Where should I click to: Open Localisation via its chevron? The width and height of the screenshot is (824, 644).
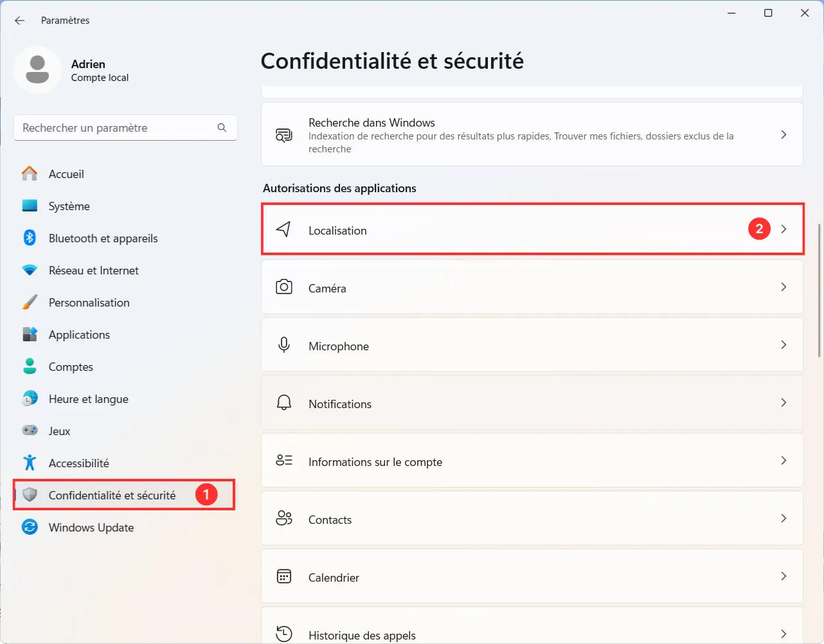pyautogui.click(x=784, y=229)
